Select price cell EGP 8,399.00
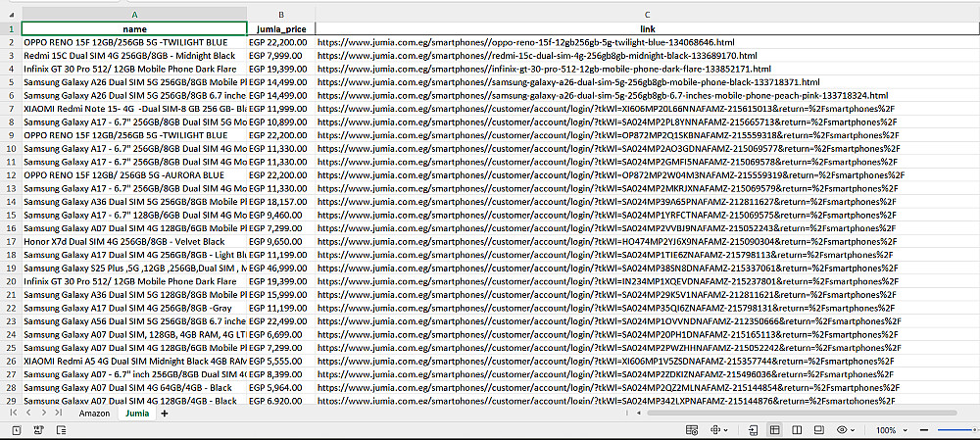Screen dimensions: 980x440 click(x=281, y=373)
